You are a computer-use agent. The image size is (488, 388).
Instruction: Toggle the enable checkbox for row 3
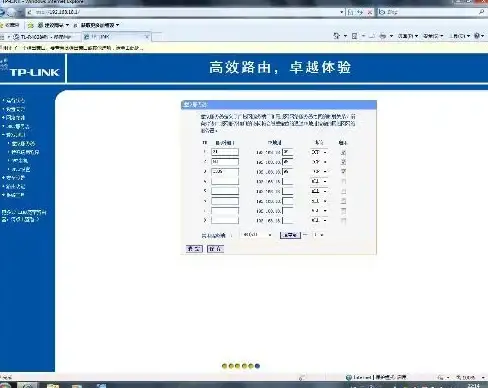[x=343, y=172]
